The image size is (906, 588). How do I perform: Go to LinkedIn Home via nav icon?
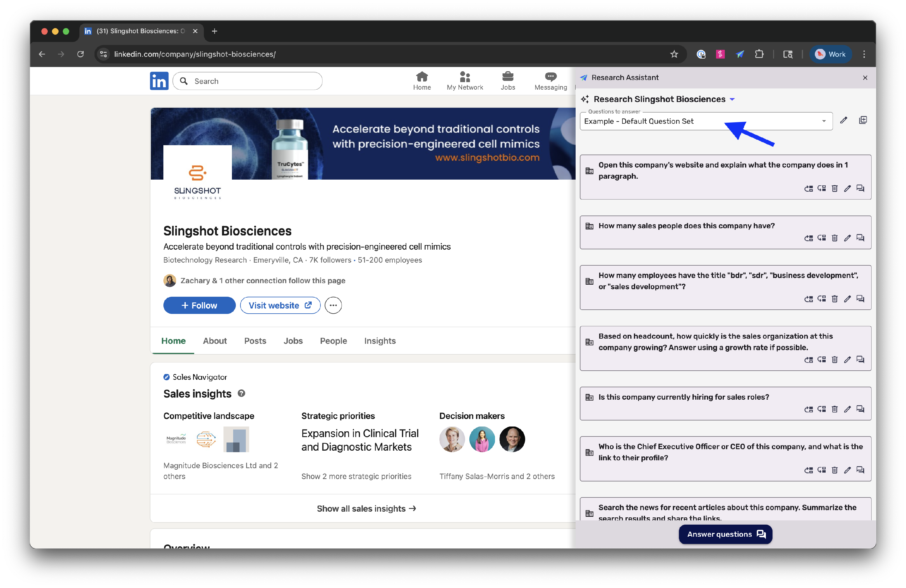(x=422, y=81)
